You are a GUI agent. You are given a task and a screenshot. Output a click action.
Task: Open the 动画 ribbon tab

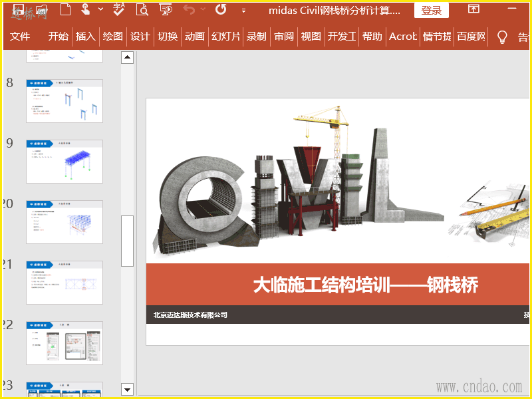point(195,37)
